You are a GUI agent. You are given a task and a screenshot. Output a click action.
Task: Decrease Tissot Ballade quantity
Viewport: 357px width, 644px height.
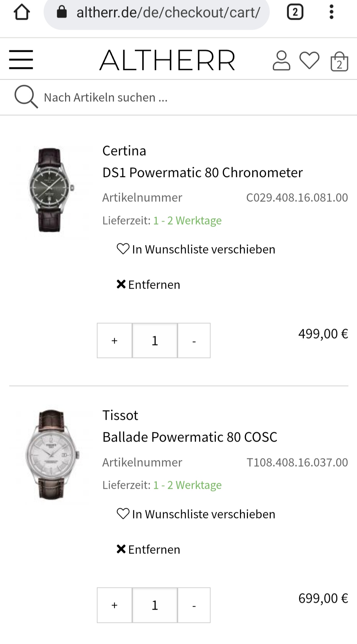pyautogui.click(x=194, y=605)
